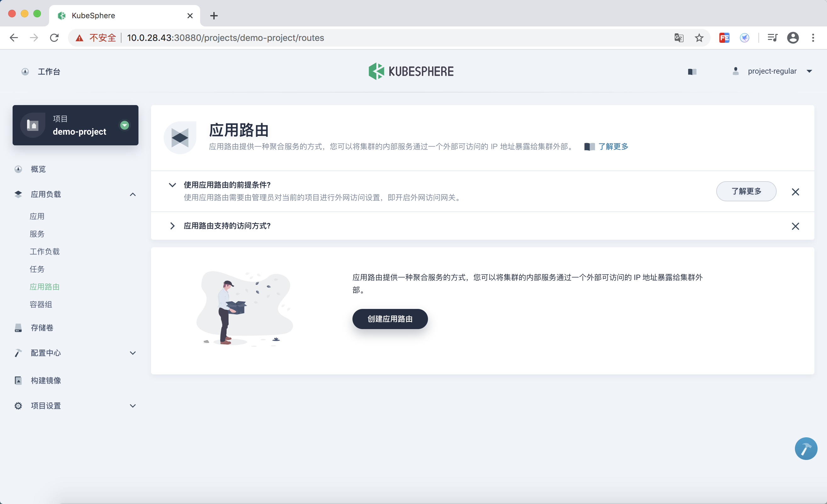
Task: Click the KubeSphere logo in header
Action: pos(411,71)
